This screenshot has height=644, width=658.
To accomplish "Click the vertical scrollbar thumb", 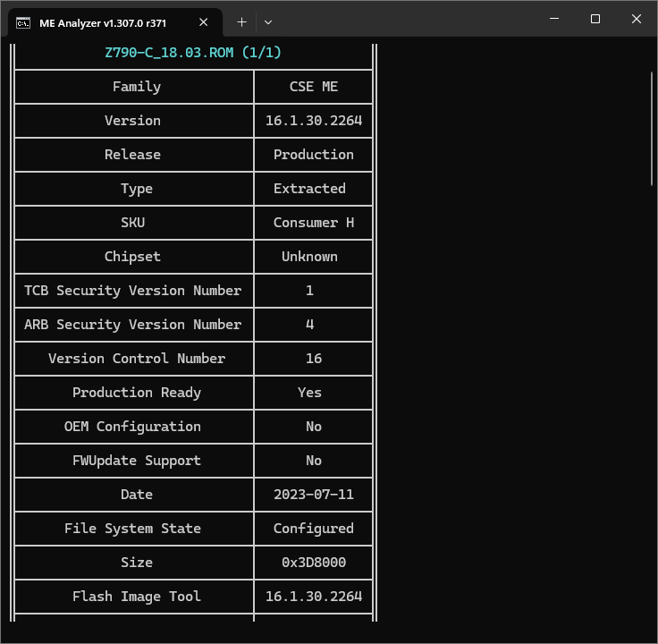I will pyautogui.click(x=652, y=129).
